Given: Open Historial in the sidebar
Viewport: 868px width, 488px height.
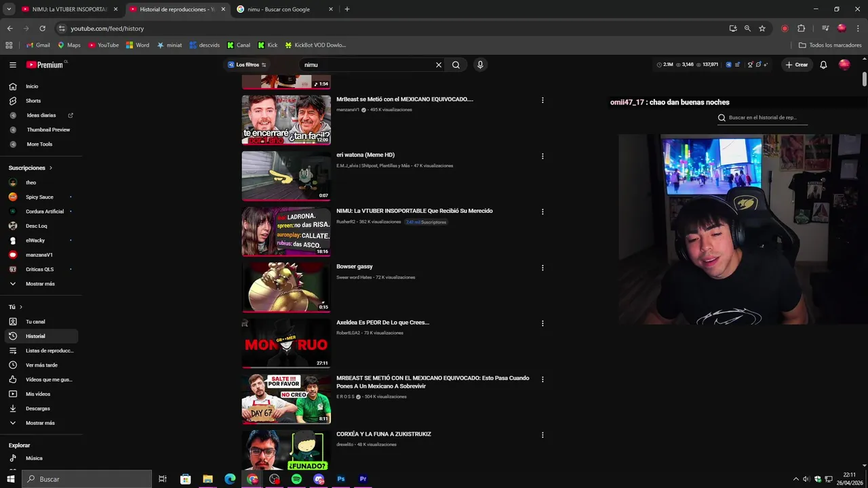Looking at the screenshot, I should coord(42,336).
